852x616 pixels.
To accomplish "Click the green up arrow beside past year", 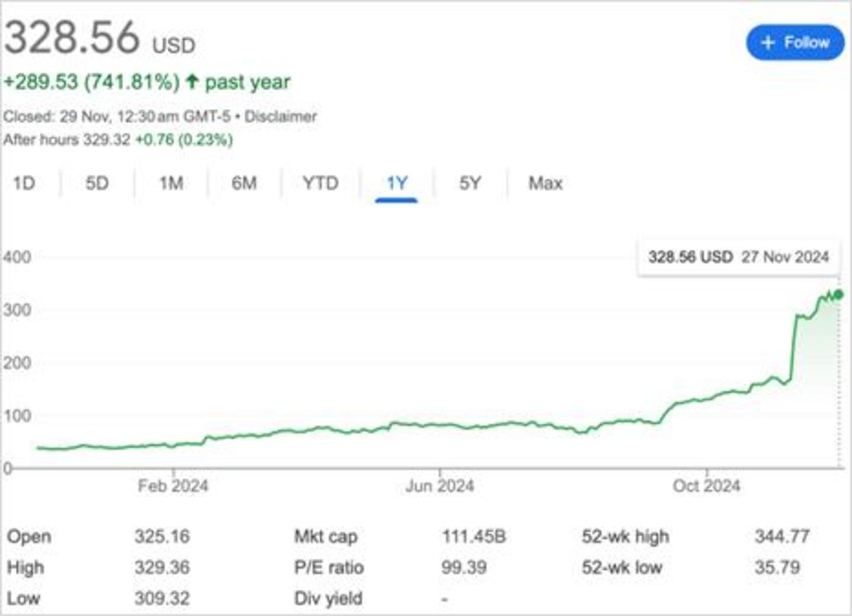I will click(x=191, y=81).
